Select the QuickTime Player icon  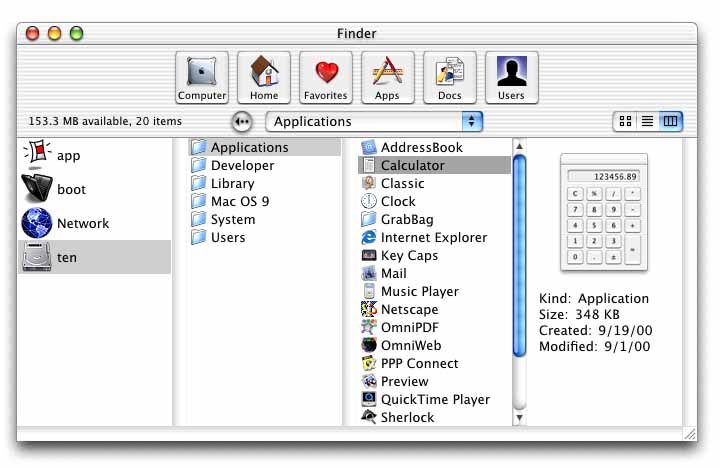pyautogui.click(x=369, y=399)
